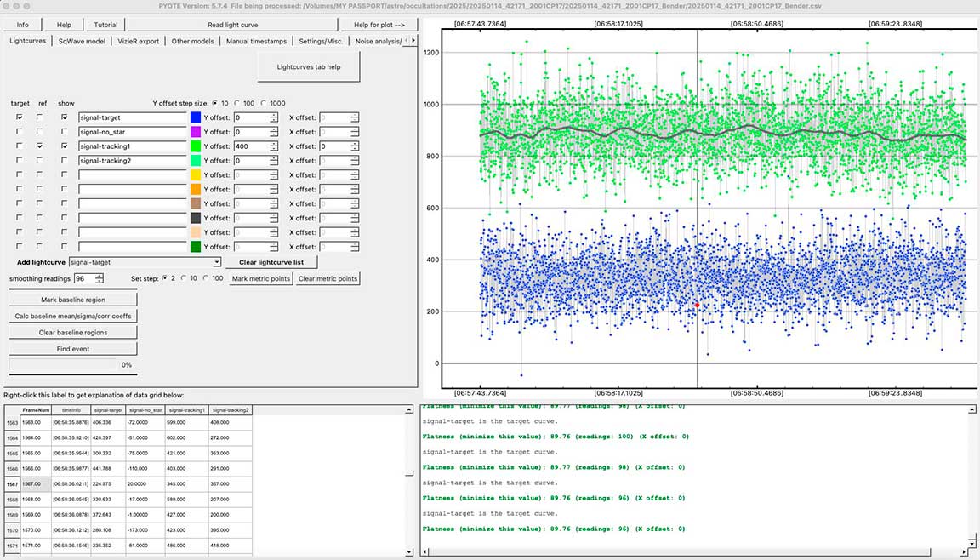Enable ref checkbox for signal-no_star
This screenshot has width=980, height=560.
click(39, 132)
